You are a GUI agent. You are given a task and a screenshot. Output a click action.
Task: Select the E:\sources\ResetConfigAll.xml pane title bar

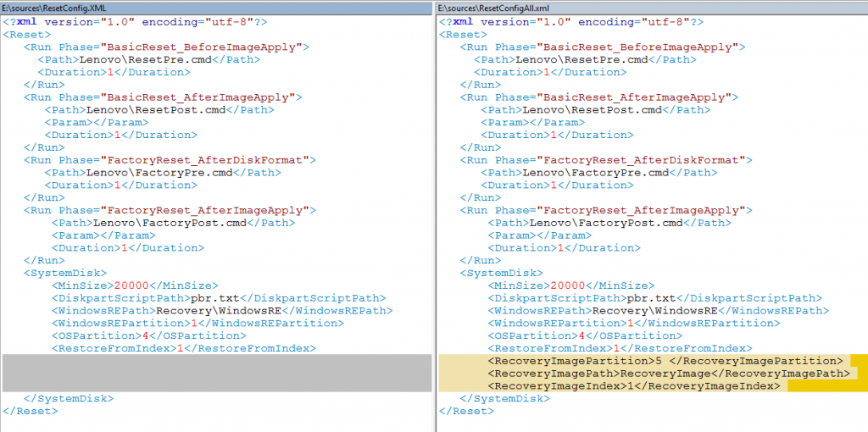[x=652, y=8]
